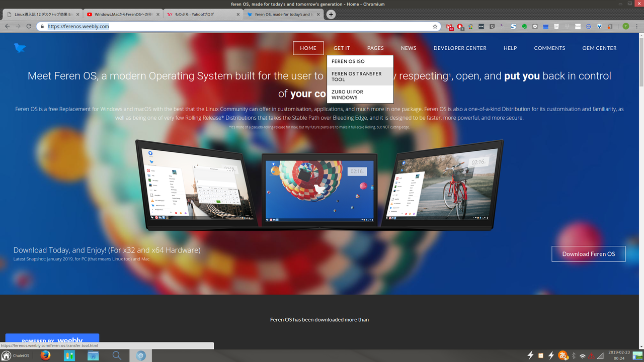The height and width of the screenshot is (362, 644).
Task: Select FEREN OS ISO from dropdown
Action: [x=360, y=61]
